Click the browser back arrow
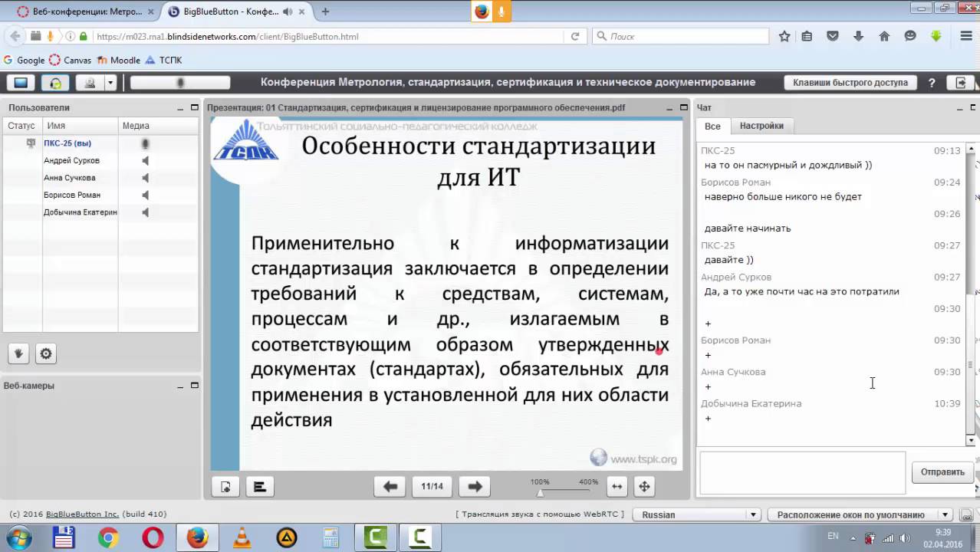980x552 pixels. [x=14, y=36]
